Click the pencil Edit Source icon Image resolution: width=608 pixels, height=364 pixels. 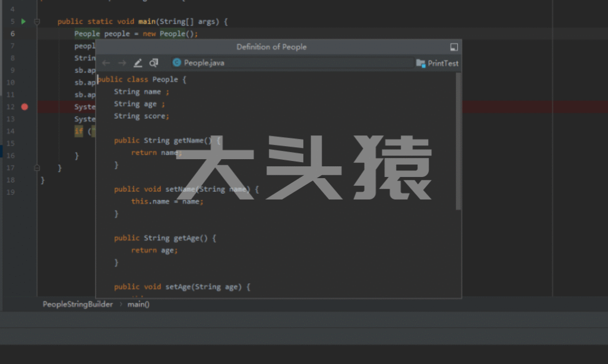point(138,63)
